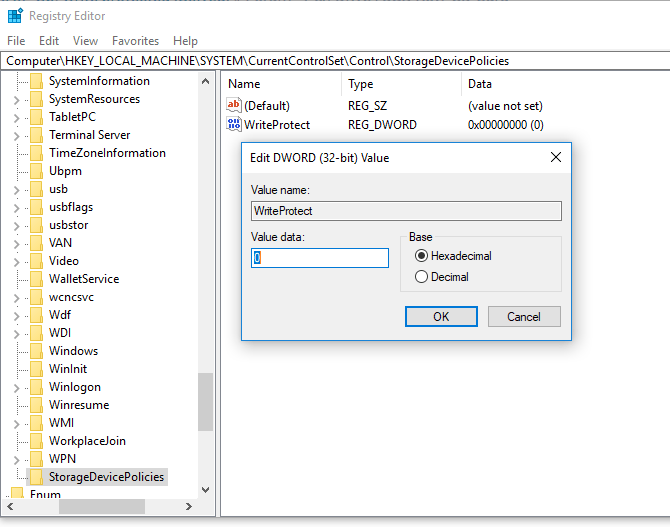Click the tree's horizontal scrollbar thumb
The width and height of the screenshot is (670, 527).
[x=102, y=506]
